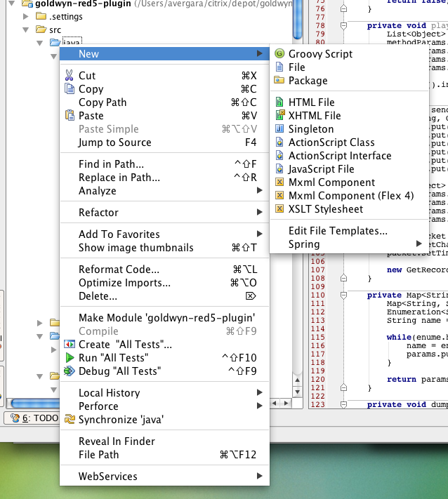Choose Find in Path...

pyautogui.click(x=164, y=164)
